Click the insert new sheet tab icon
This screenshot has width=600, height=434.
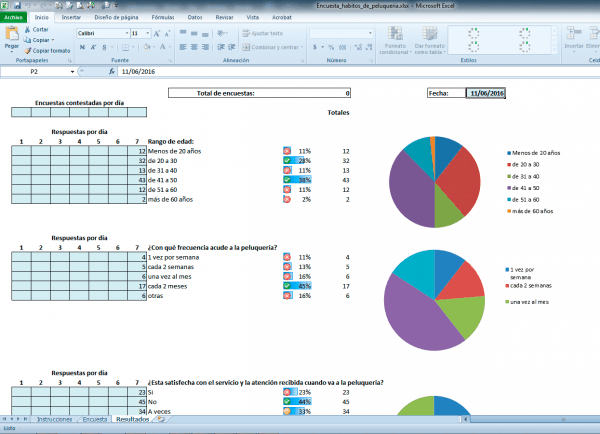[161, 419]
